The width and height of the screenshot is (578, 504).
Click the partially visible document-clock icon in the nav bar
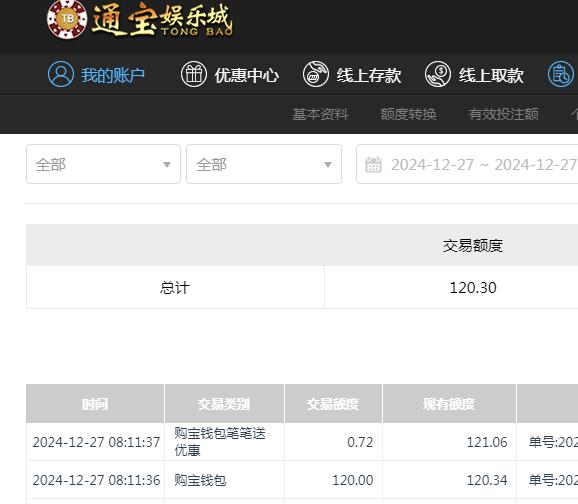pos(561,74)
